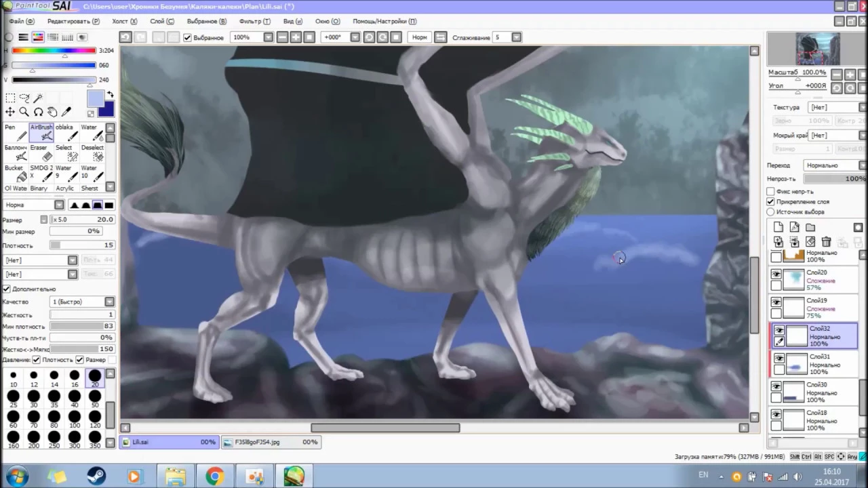The image size is (868, 488).
Task: Select the Bucket fill tool
Action: [x=16, y=173]
